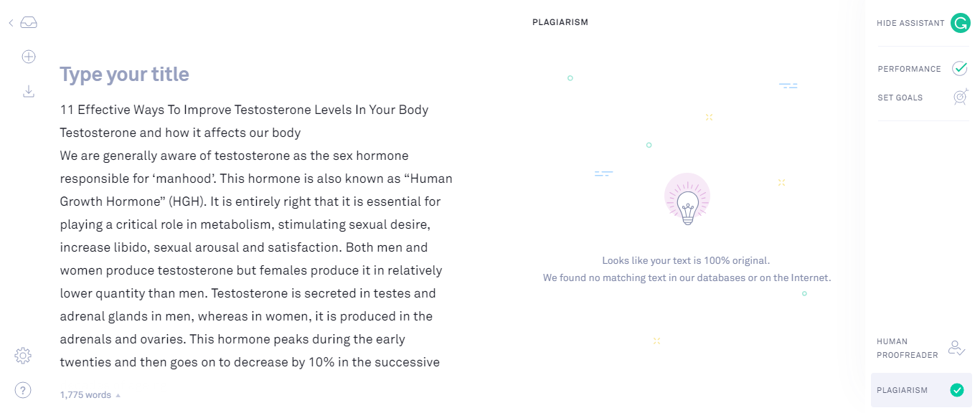This screenshot has height=413, width=980.
Task: Create a new document with plus icon
Action: (x=29, y=57)
